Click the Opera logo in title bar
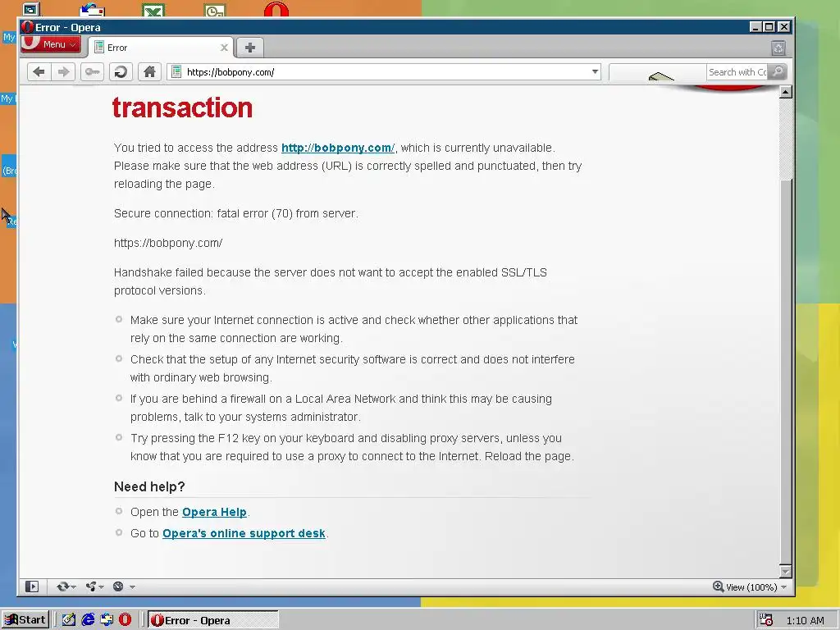840x630 pixels. [27, 27]
